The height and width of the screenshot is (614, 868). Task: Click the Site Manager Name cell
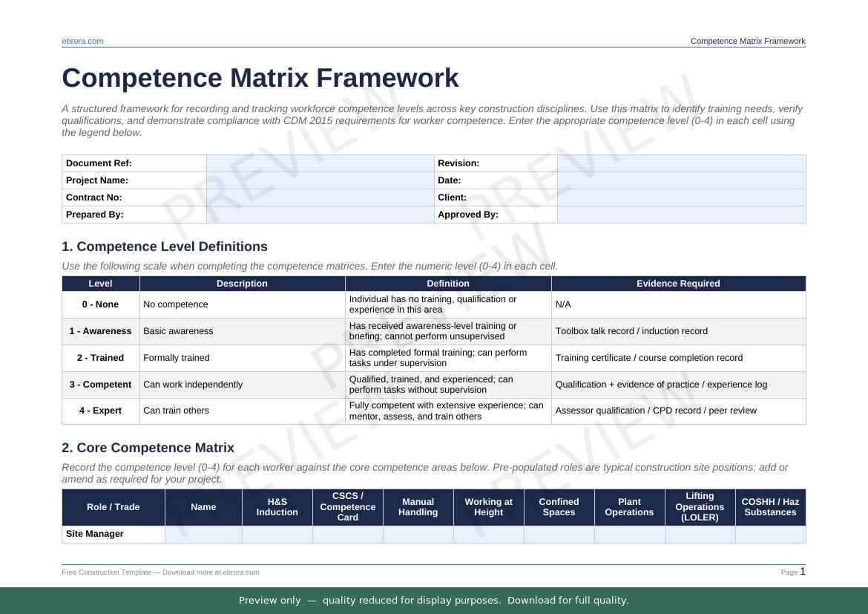(x=203, y=535)
